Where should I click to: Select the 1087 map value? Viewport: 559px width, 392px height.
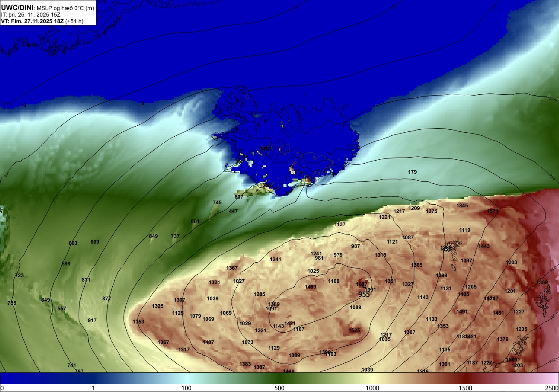click(408, 237)
